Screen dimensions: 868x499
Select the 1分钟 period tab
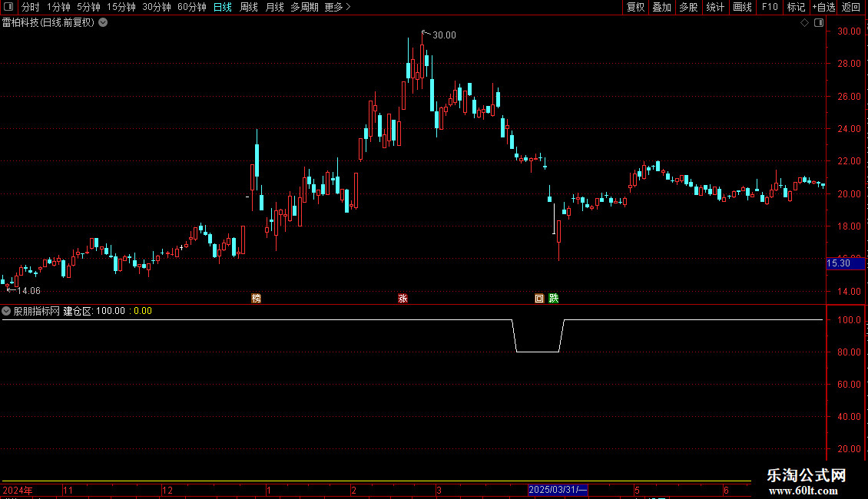(58, 7)
